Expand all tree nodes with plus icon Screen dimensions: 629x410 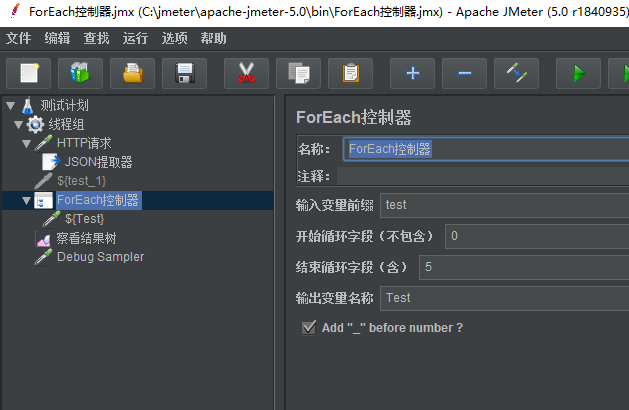click(x=412, y=73)
